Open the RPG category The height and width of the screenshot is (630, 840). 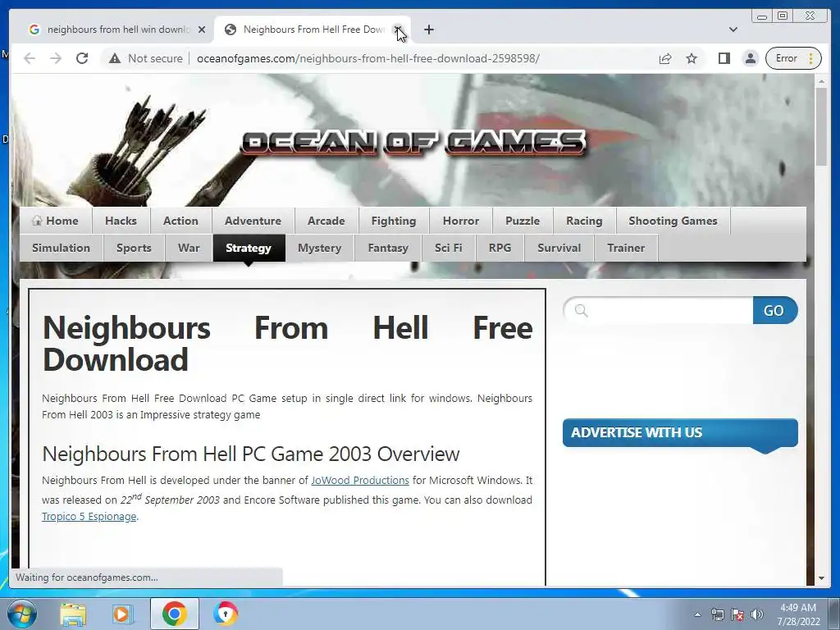point(500,248)
